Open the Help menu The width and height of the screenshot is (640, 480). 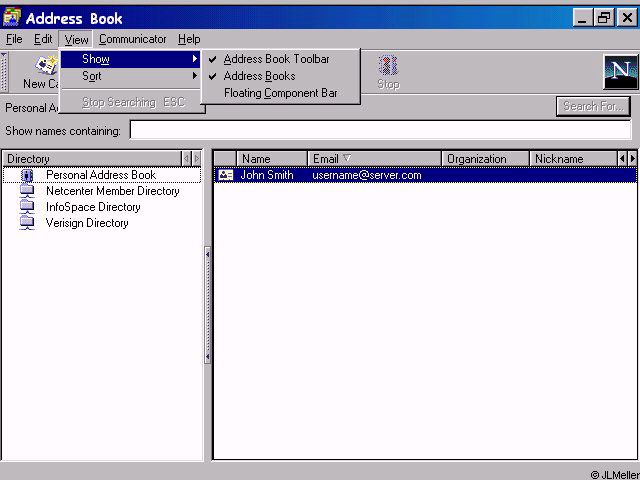pyautogui.click(x=189, y=39)
